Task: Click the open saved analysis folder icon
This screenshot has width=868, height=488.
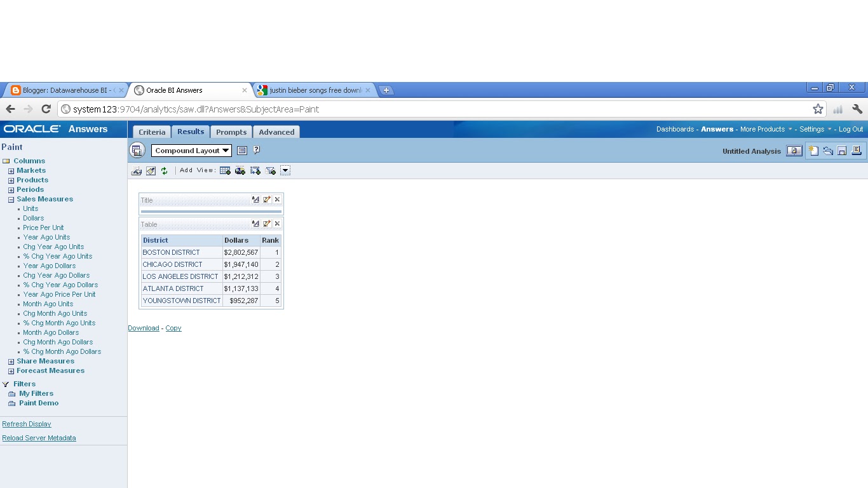Action: tap(828, 151)
